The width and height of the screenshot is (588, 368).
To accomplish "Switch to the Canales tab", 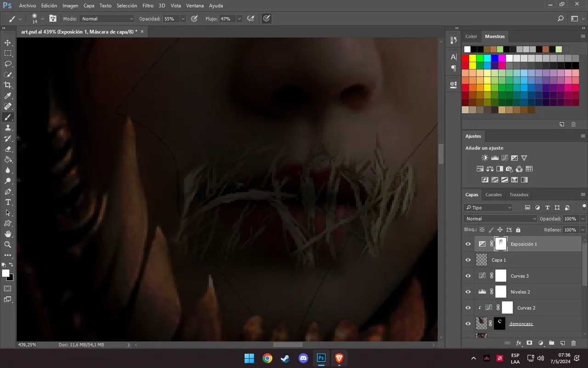I will point(494,195).
